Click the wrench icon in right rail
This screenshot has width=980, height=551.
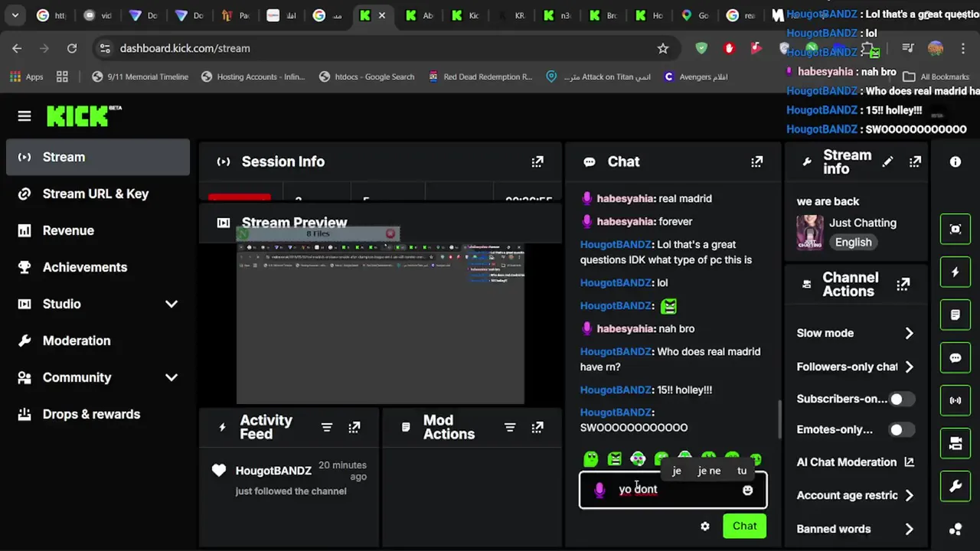click(955, 487)
